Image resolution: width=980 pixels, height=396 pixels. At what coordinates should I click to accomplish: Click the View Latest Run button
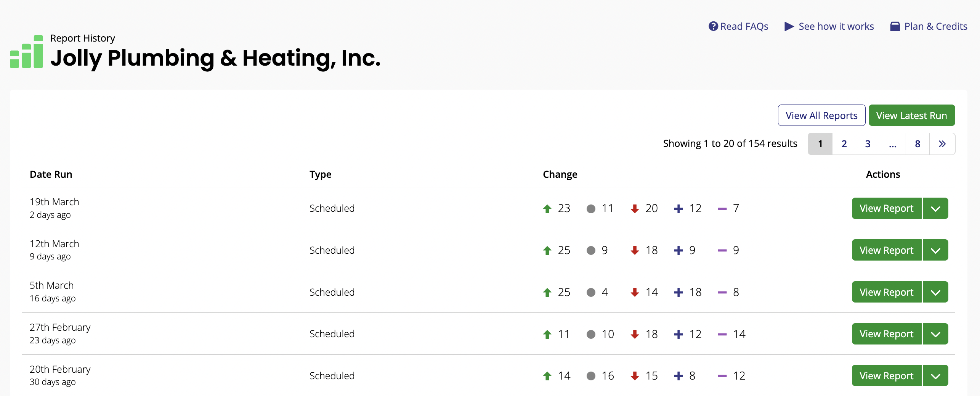tap(911, 116)
